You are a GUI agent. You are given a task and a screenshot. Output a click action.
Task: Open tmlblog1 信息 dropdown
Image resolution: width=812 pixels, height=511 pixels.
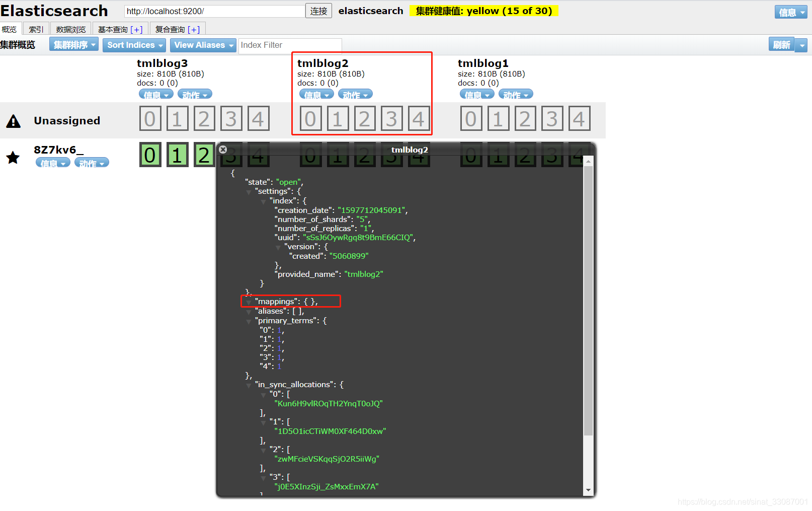pos(477,94)
